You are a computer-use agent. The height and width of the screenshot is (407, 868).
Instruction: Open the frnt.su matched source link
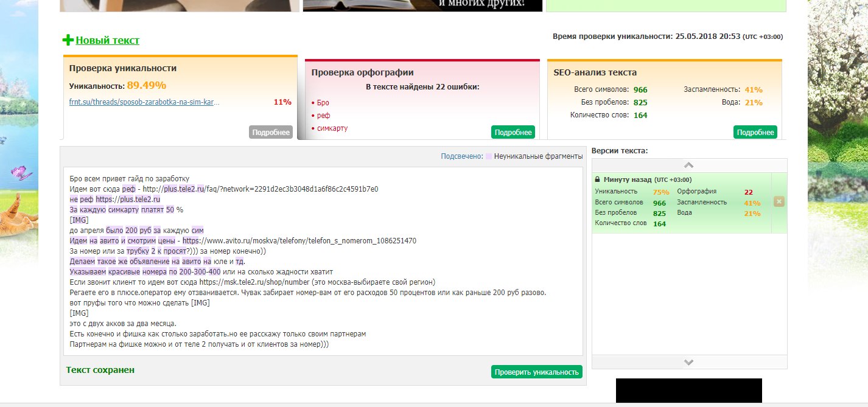point(144,102)
